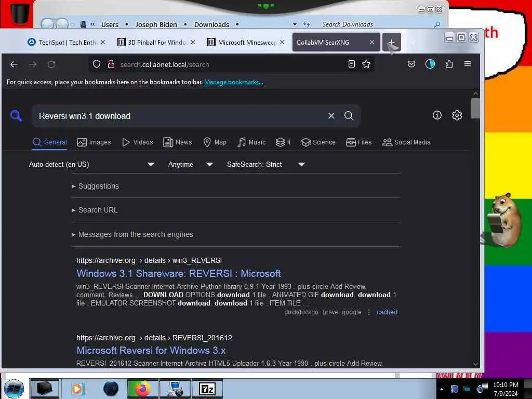Clear the search query with the X icon
Image resolution: width=532 pixels, height=399 pixels.
(331, 116)
